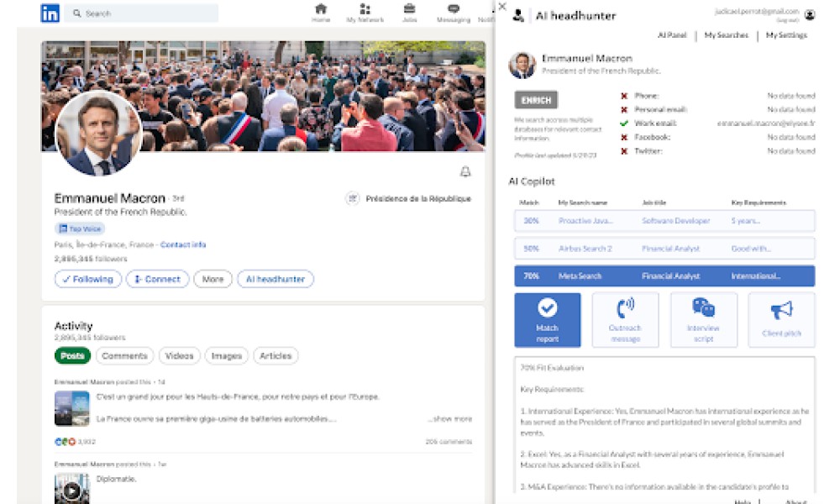
Task: Click Emmanuel Macron's profile photo in the panel
Action: tap(522, 65)
